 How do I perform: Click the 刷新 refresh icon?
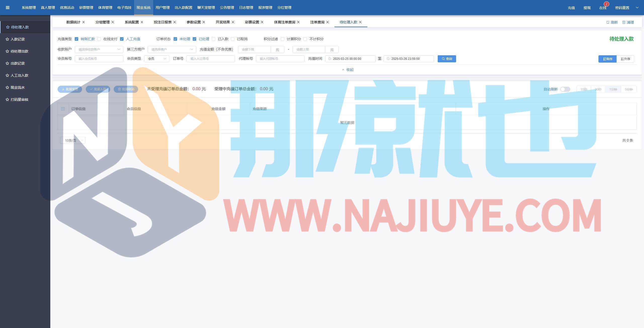tap(608, 22)
